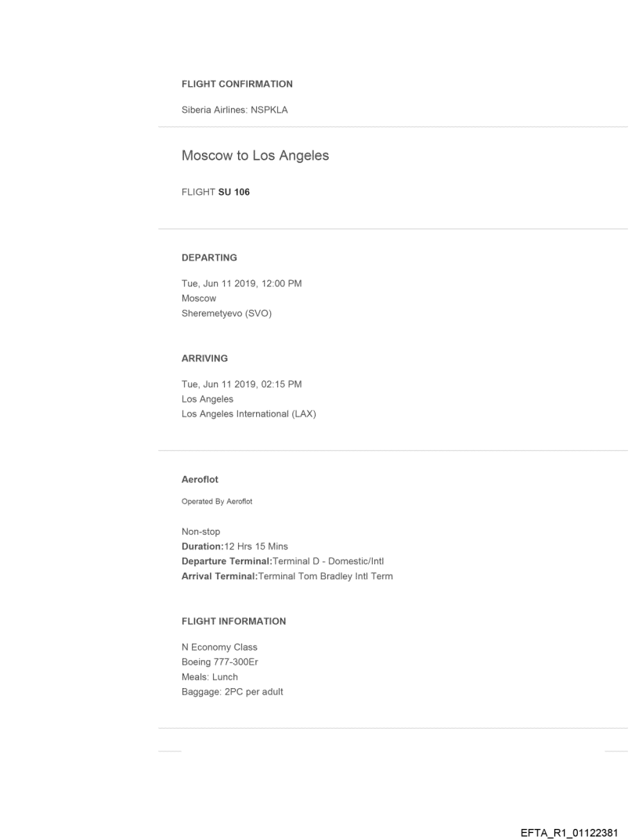Viewport: 639px width, 840px height.
Task: Click Los Angeles International (LAX) text
Action: pos(248,414)
